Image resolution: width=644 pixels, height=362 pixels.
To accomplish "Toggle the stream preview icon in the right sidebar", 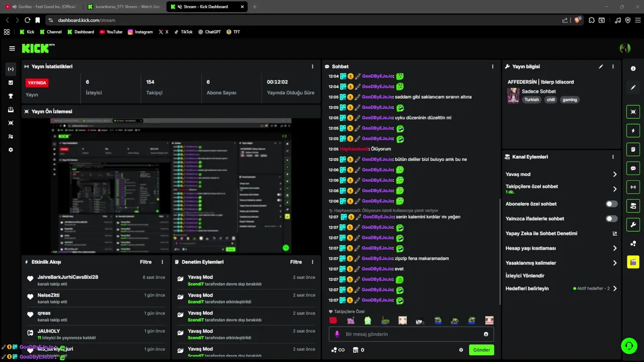I will [633, 112].
